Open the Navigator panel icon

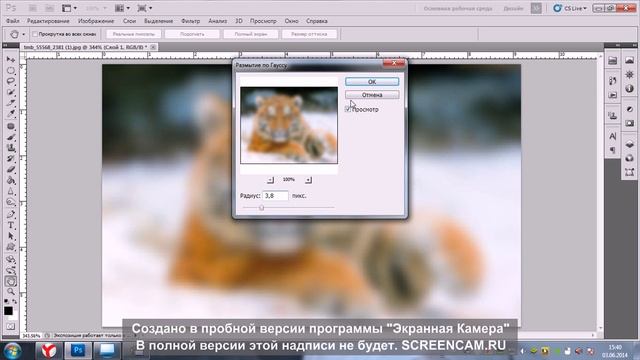click(x=629, y=75)
